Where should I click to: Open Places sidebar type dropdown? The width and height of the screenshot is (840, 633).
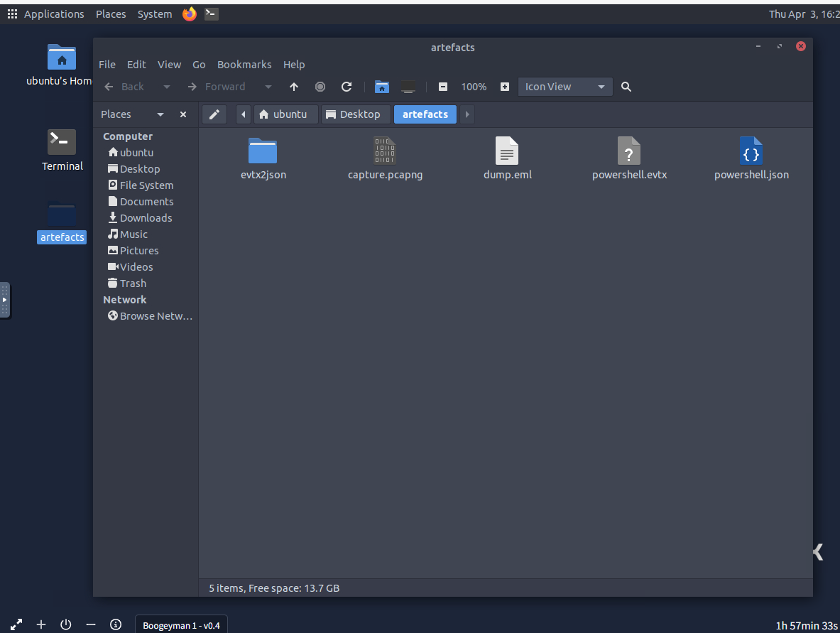pyautogui.click(x=160, y=114)
